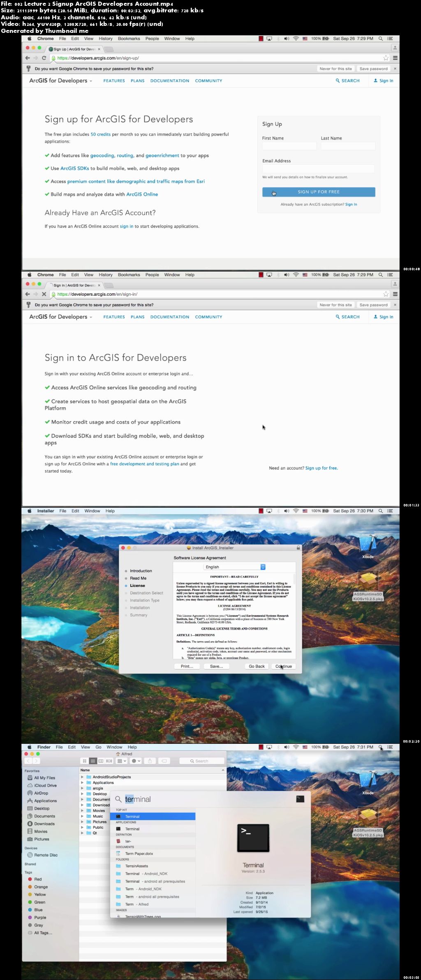Screen dimensions: 421x980
Task: Open the "free development and testing plan" link
Action: pyautogui.click(x=144, y=464)
